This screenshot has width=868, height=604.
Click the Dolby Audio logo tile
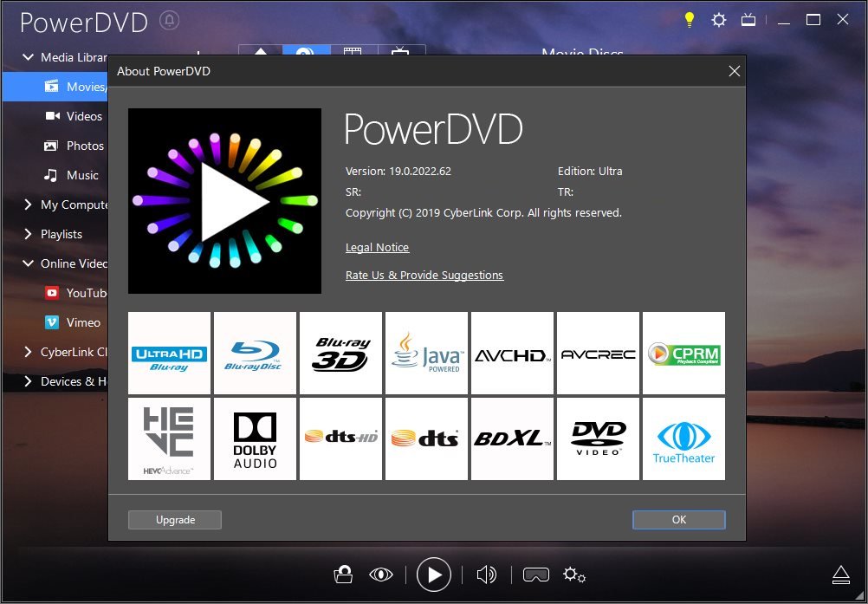[256, 438]
